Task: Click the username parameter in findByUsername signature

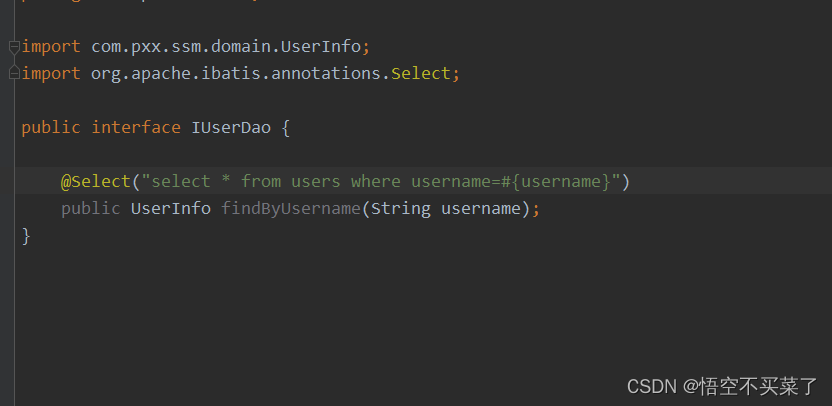Action: [480, 208]
